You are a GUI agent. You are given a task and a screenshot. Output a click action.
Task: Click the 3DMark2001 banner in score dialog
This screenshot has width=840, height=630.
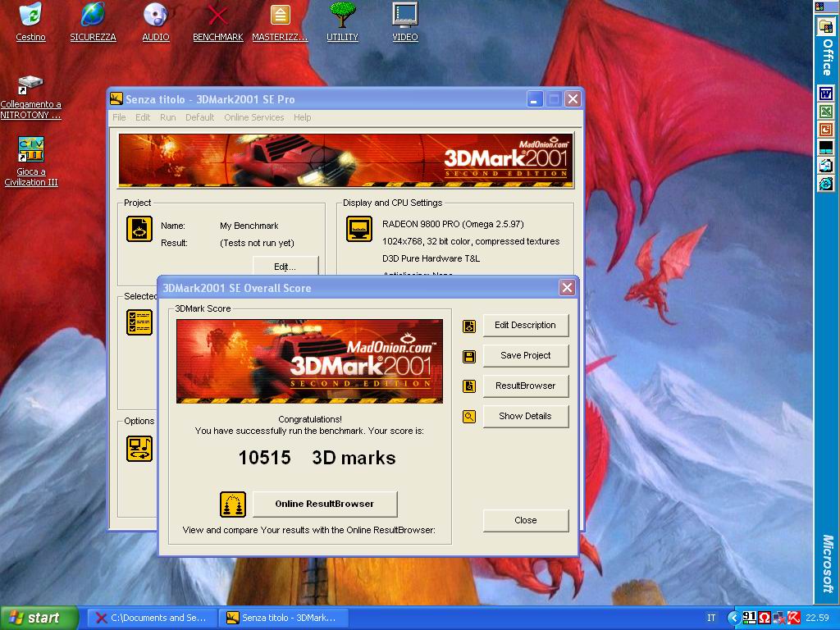click(309, 362)
